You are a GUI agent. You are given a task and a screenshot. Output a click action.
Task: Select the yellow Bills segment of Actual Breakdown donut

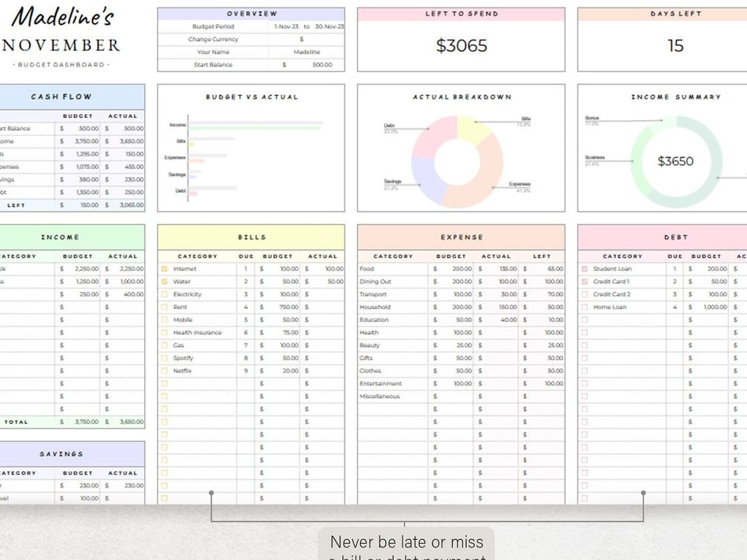(471, 128)
